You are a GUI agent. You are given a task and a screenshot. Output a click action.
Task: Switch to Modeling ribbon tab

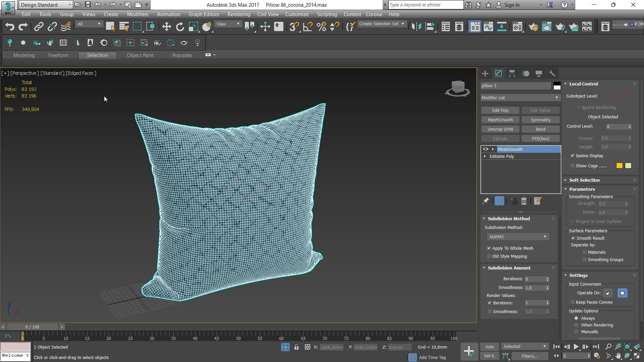(24, 55)
